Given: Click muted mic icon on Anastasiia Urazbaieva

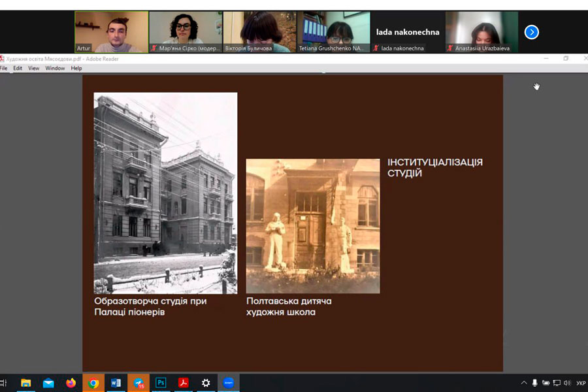Looking at the screenshot, I should [x=450, y=48].
